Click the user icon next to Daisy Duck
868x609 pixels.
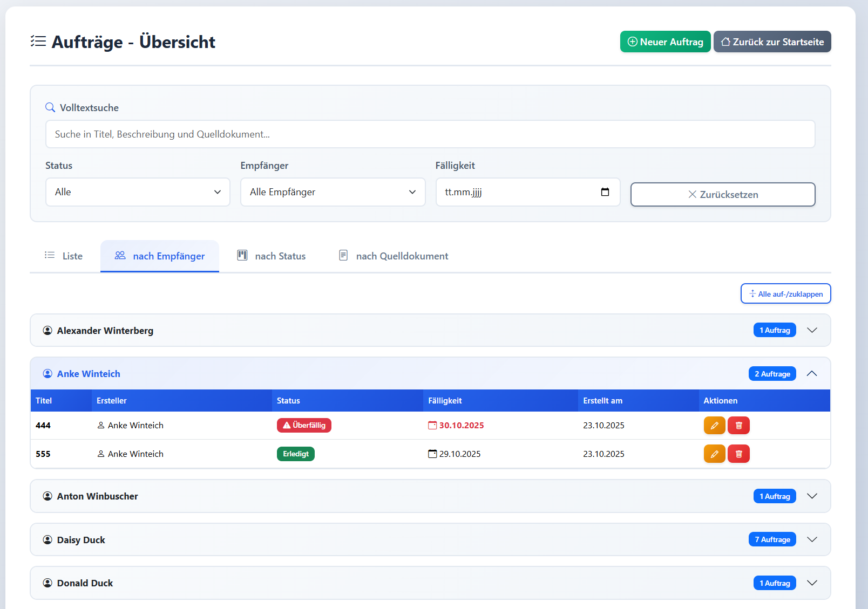[48, 540]
